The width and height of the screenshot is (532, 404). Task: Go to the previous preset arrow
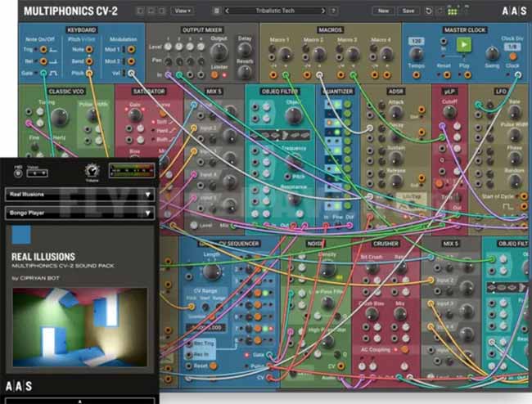click(227, 11)
